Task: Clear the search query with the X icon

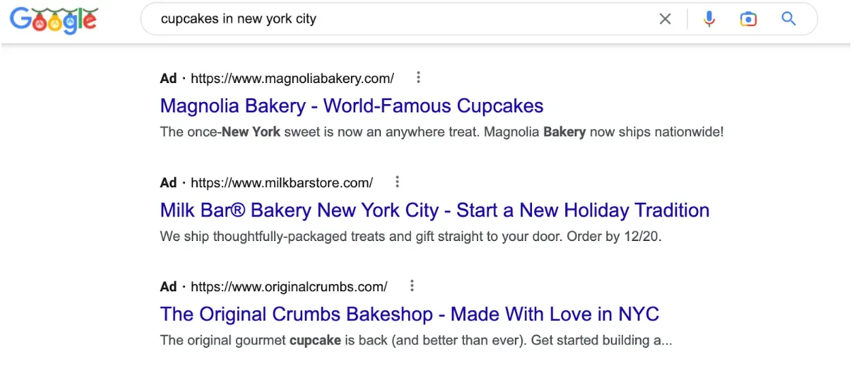Action: (665, 19)
